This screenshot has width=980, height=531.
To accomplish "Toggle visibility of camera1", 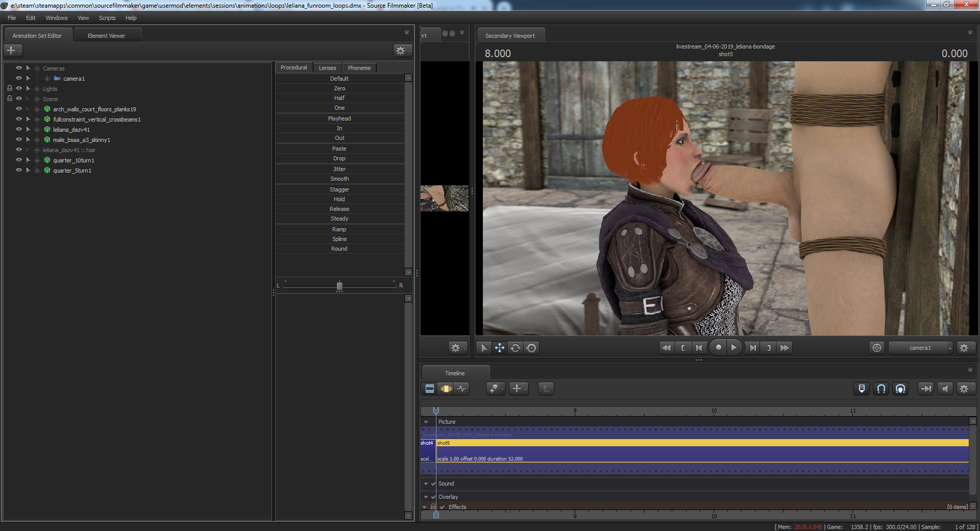I will click(x=19, y=78).
